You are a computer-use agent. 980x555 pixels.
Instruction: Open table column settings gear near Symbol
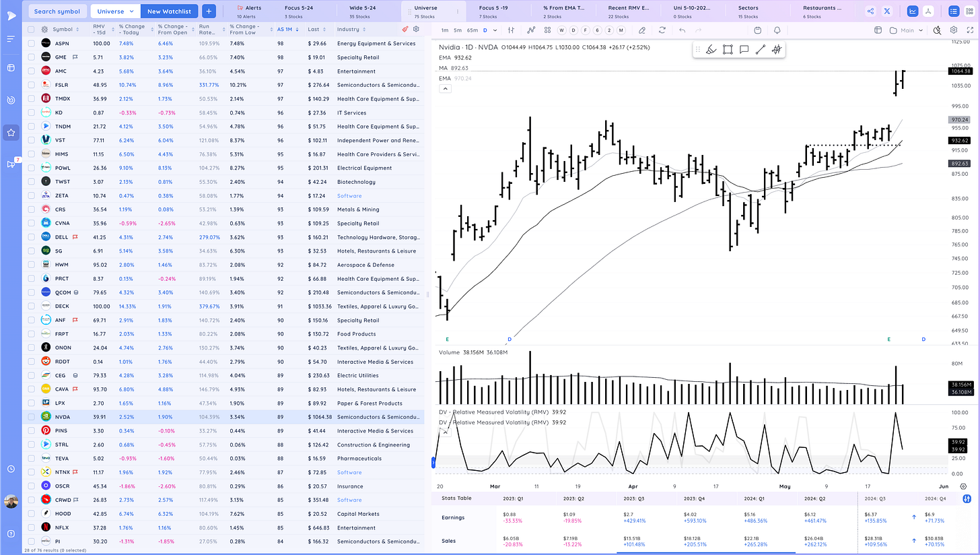pos(44,30)
